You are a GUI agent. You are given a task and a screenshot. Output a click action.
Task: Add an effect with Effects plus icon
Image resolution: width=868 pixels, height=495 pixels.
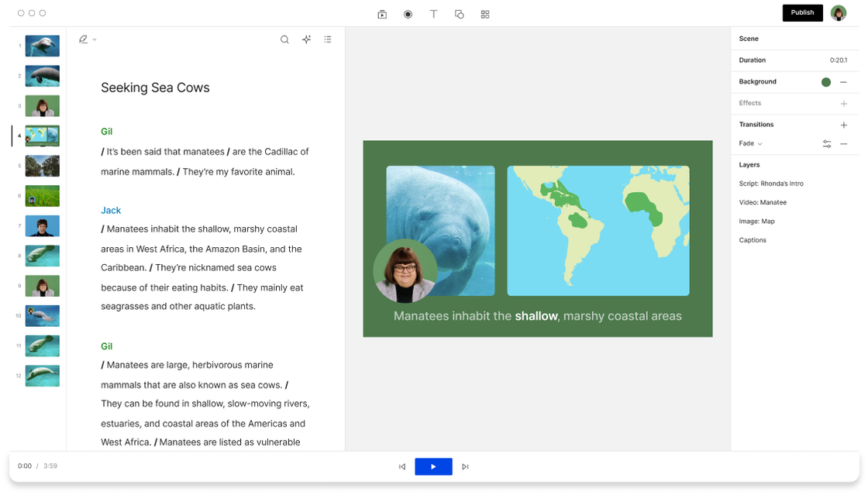click(844, 104)
